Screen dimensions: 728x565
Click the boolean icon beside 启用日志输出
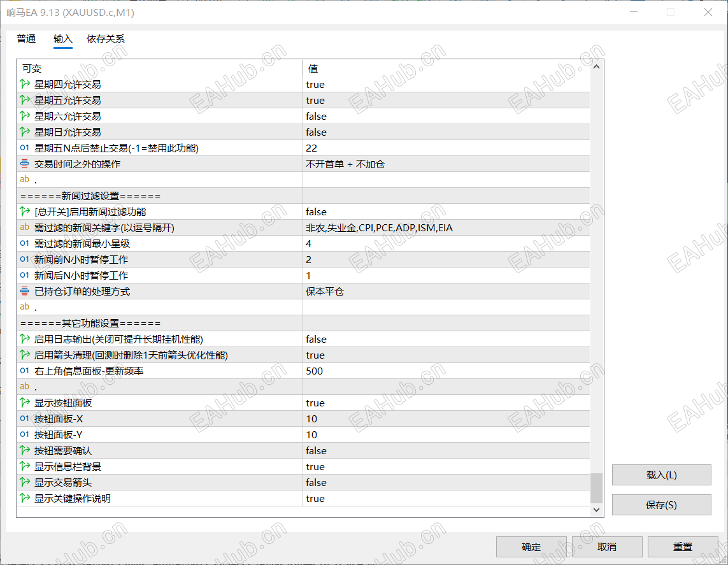[25, 339]
